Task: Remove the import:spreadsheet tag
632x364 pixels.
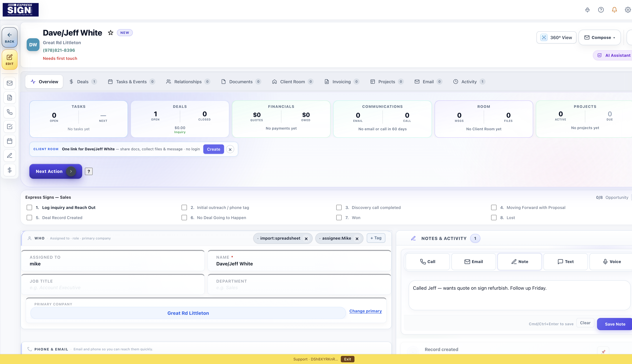Action: (306, 238)
